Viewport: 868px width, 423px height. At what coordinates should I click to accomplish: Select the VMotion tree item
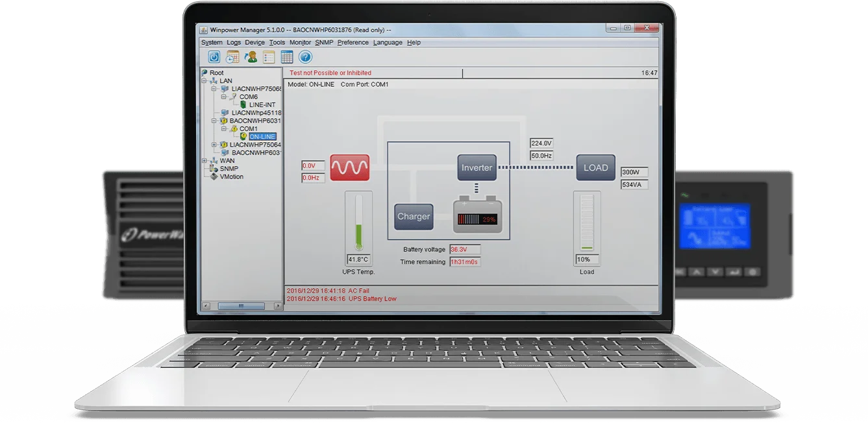[231, 176]
